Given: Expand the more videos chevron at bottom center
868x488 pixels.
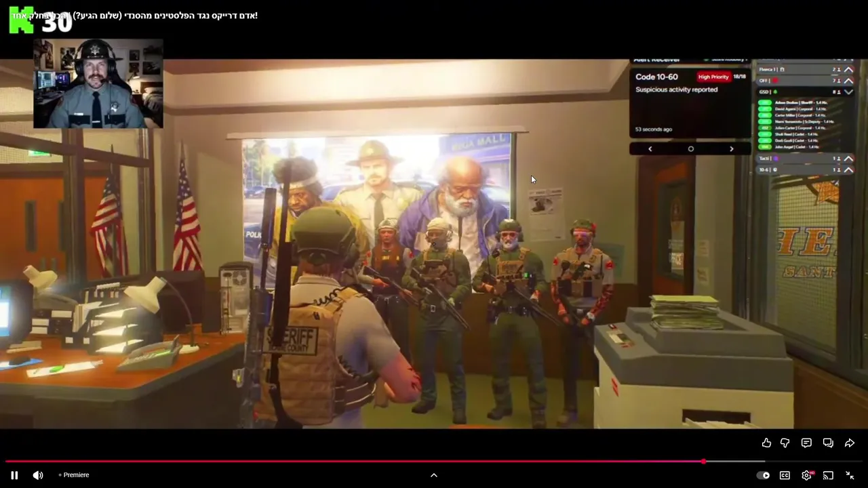Looking at the screenshot, I should (x=434, y=475).
